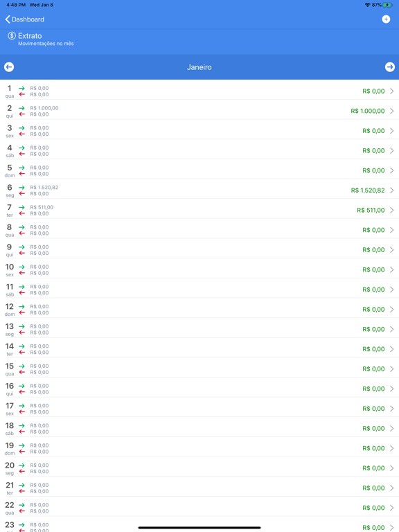Tap red expense arrow for day 19
This screenshot has width=399, height=532.
click(x=21, y=452)
